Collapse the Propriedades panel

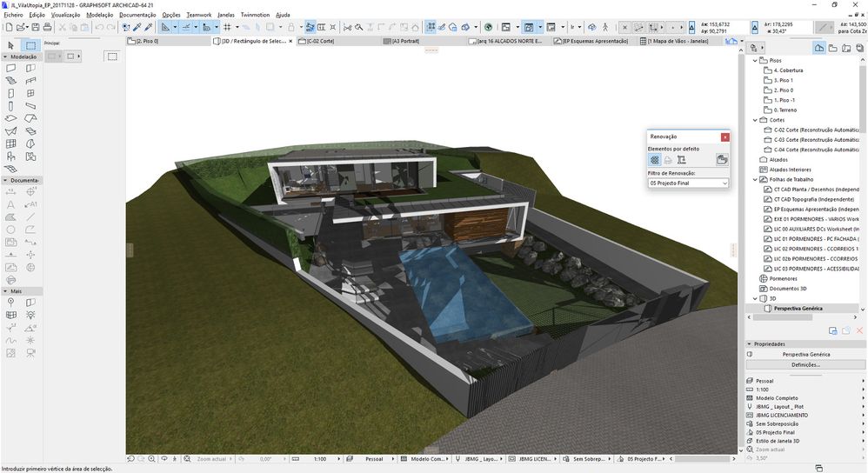tap(749, 344)
